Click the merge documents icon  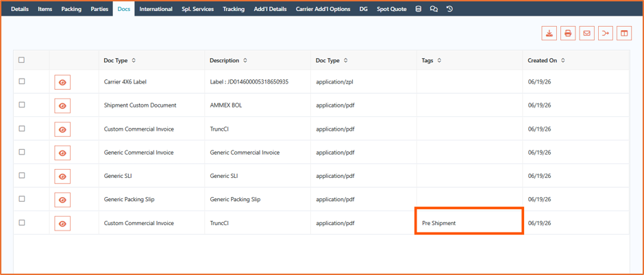click(606, 34)
